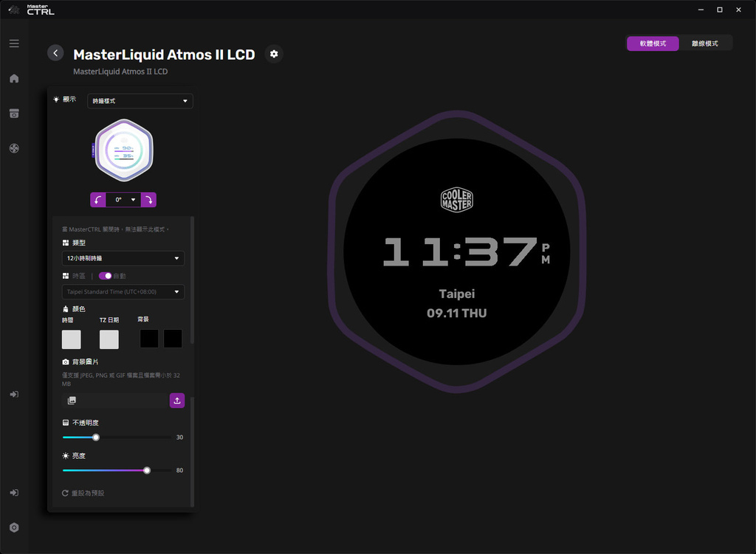This screenshot has width=756, height=554.
Task: Click the opacity value 30
Action: [x=179, y=437]
